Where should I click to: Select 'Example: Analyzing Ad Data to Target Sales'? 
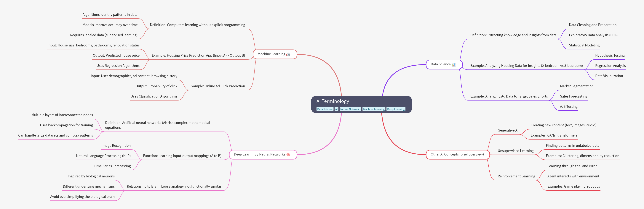pos(509,96)
